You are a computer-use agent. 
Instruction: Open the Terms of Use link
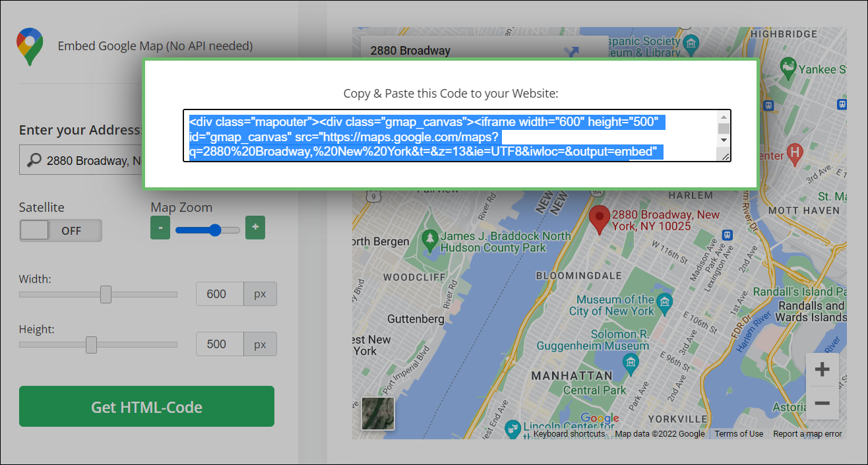(739, 433)
